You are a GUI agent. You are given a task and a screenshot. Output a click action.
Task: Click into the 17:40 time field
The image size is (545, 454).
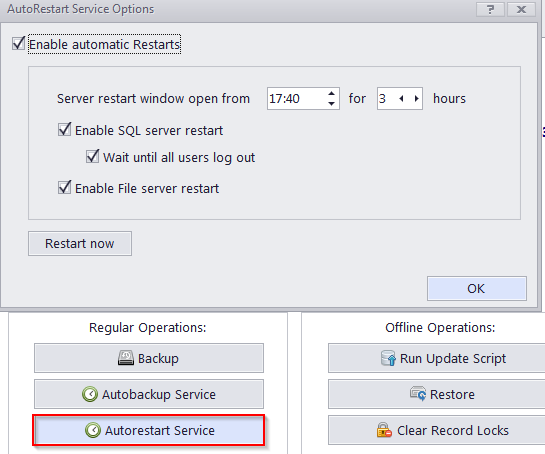coord(296,99)
